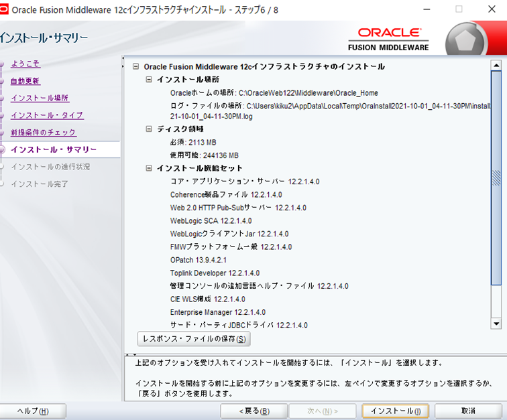Screen dimensions: 507x420
Task: Collapse the ディスク領域 section
Action: [x=150, y=129]
